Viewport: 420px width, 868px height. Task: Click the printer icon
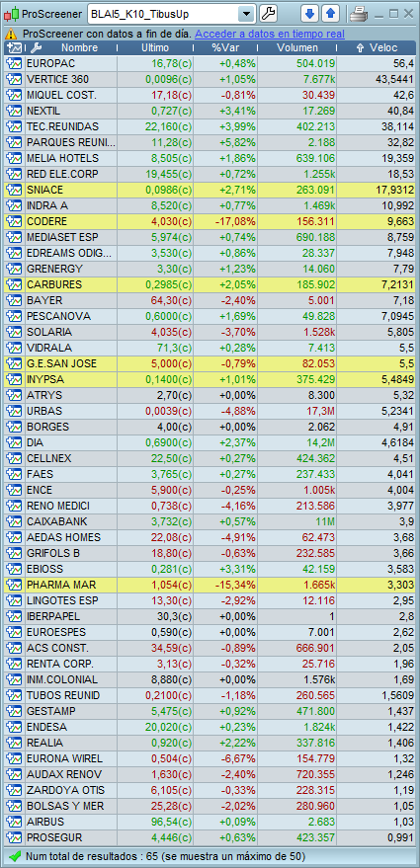[358, 14]
